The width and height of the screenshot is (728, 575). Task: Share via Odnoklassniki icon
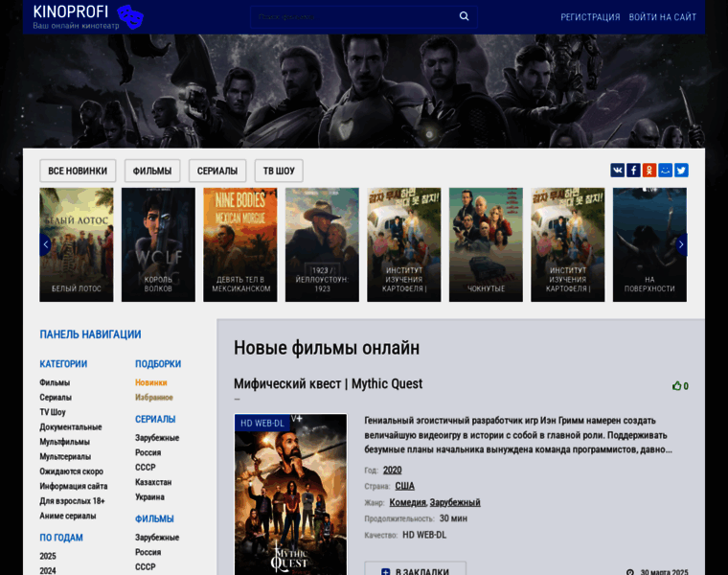(649, 171)
